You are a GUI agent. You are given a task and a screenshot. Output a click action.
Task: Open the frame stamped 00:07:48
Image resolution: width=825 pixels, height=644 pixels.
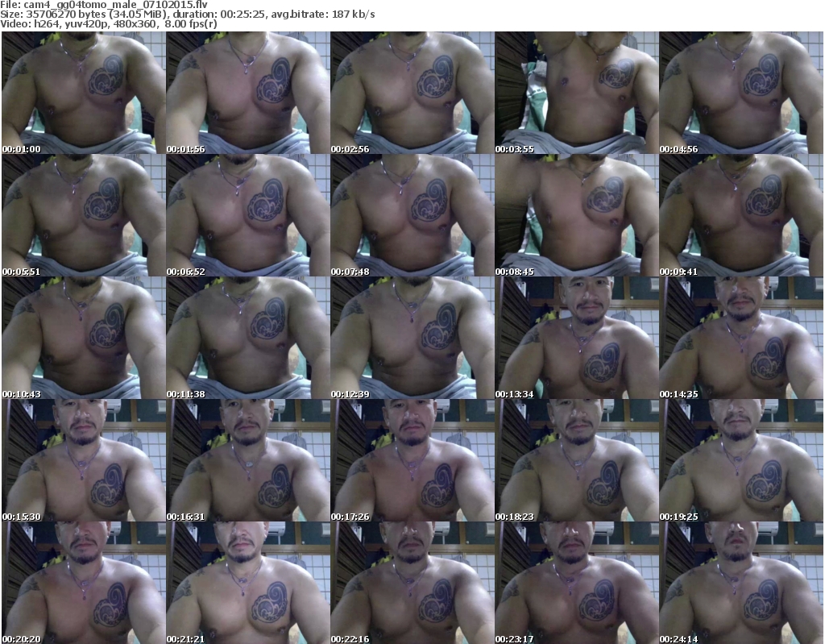tap(412, 215)
